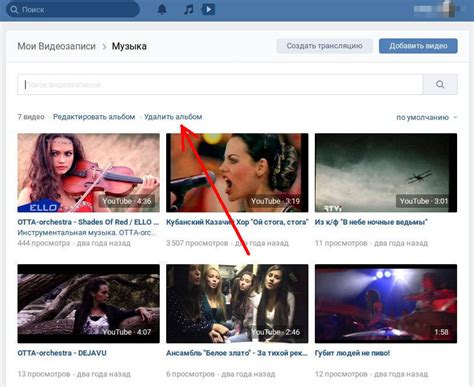Open "Ансамбль Белое злато" video title
The width and height of the screenshot is (474, 387).
click(237, 353)
